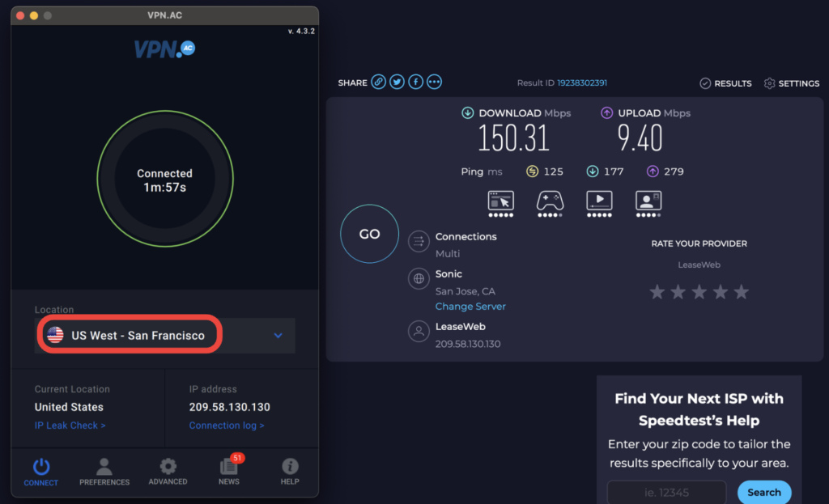
Task: Open more share options ellipsis icon
Action: pos(434,82)
